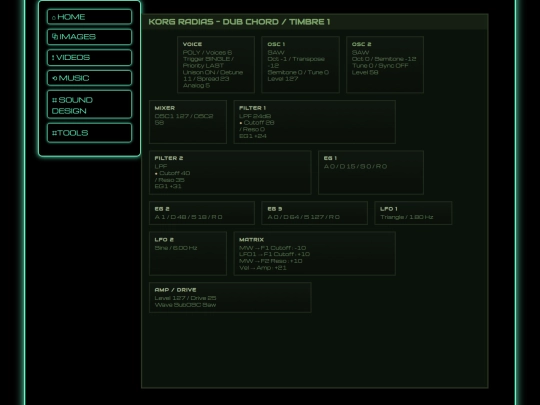
Task: Click the EG 2 envelope values line
Action: [188, 217]
